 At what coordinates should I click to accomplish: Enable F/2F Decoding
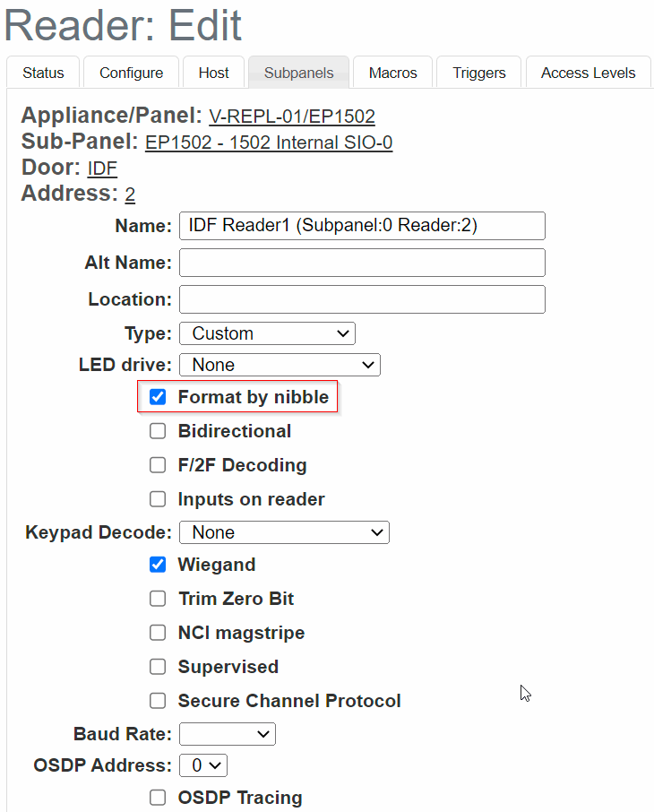click(x=158, y=465)
